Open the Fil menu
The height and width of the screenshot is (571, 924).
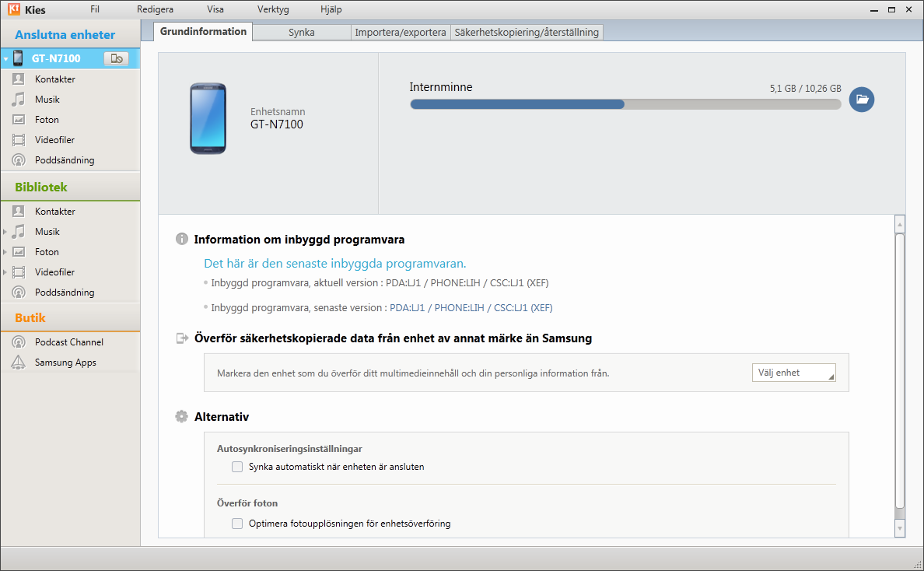[95, 9]
